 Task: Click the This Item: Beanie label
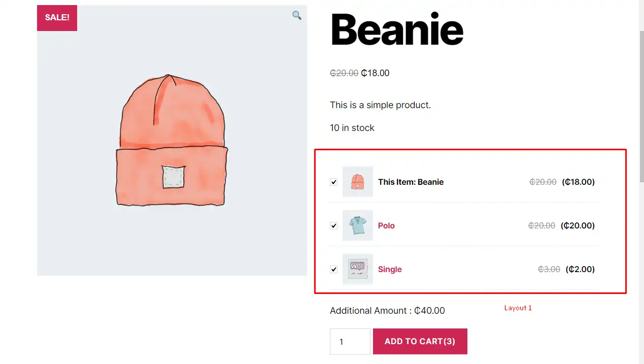pos(411,182)
